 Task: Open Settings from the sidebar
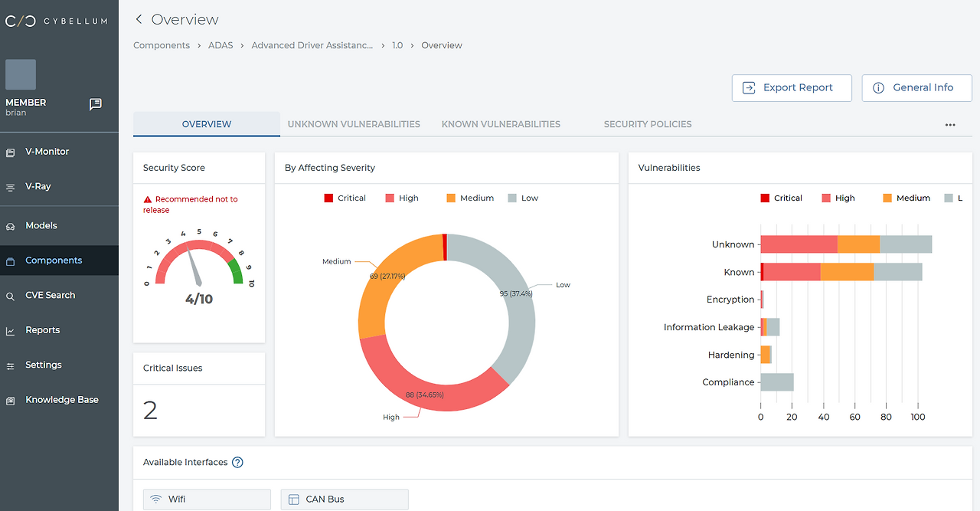click(59, 365)
